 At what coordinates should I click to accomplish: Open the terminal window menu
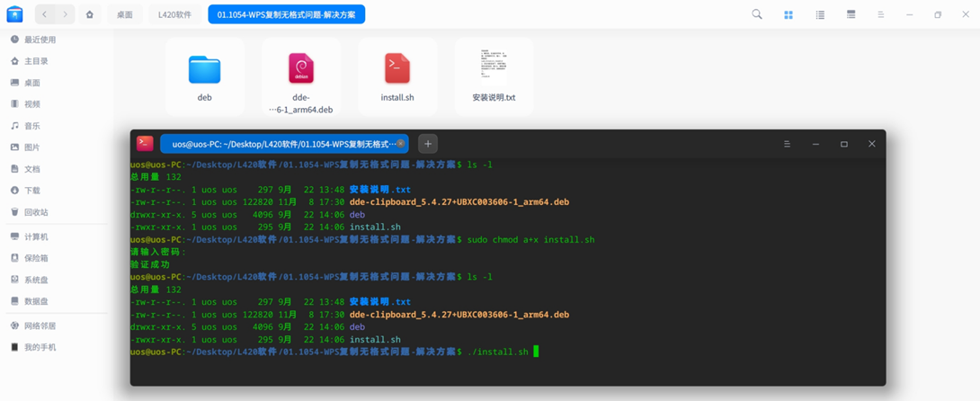[787, 144]
